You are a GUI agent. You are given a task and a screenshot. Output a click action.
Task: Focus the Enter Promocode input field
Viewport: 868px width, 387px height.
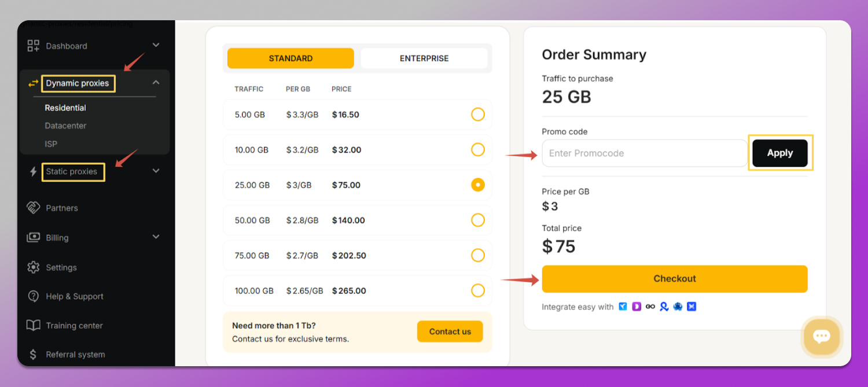644,153
